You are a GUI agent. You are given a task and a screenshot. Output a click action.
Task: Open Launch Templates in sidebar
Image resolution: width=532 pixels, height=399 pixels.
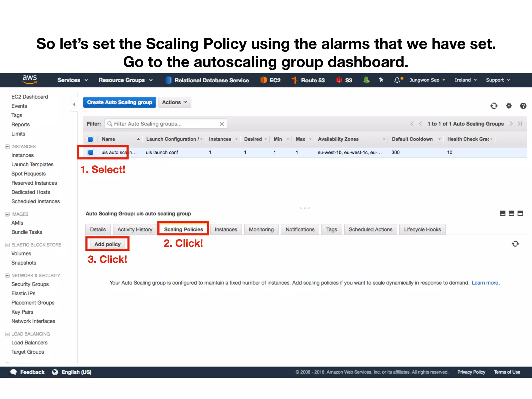[x=32, y=164]
